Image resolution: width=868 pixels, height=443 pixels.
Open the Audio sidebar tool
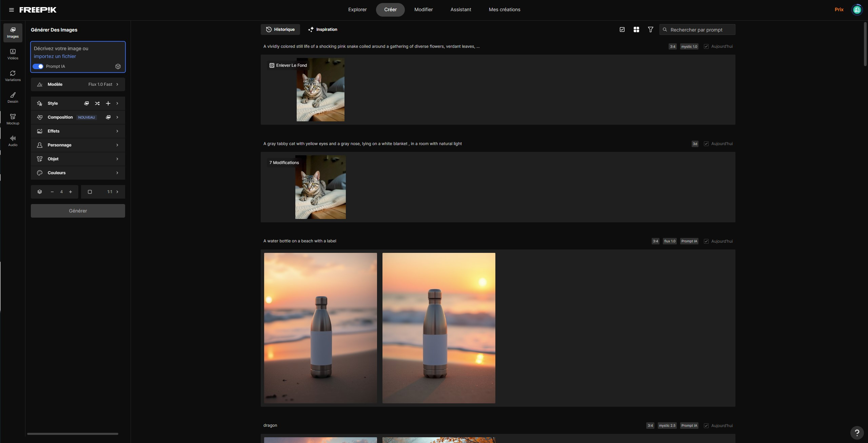13,141
